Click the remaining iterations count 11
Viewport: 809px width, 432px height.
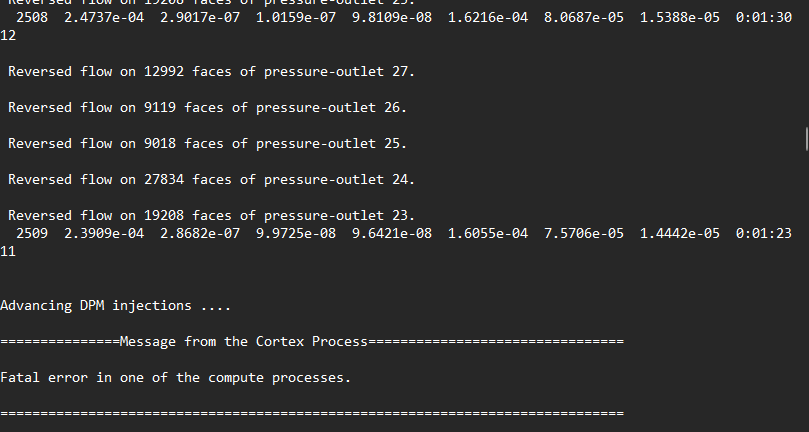pyautogui.click(x=8, y=251)
